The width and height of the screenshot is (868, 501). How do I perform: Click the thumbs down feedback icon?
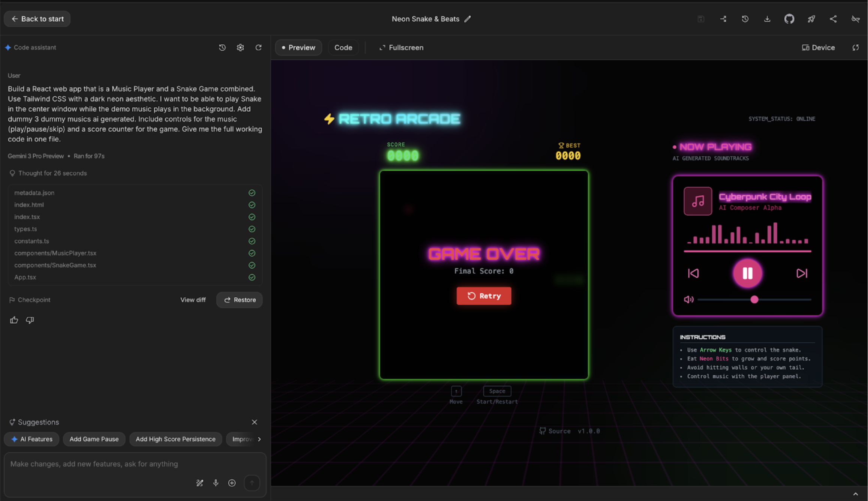30,320
